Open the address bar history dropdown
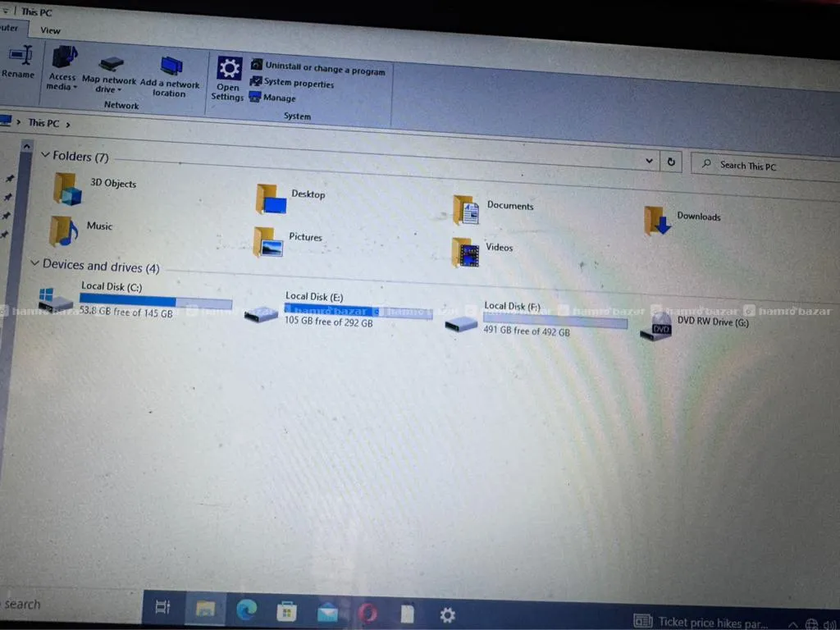Screen dimensions: 840x630 tap(650, 162)
